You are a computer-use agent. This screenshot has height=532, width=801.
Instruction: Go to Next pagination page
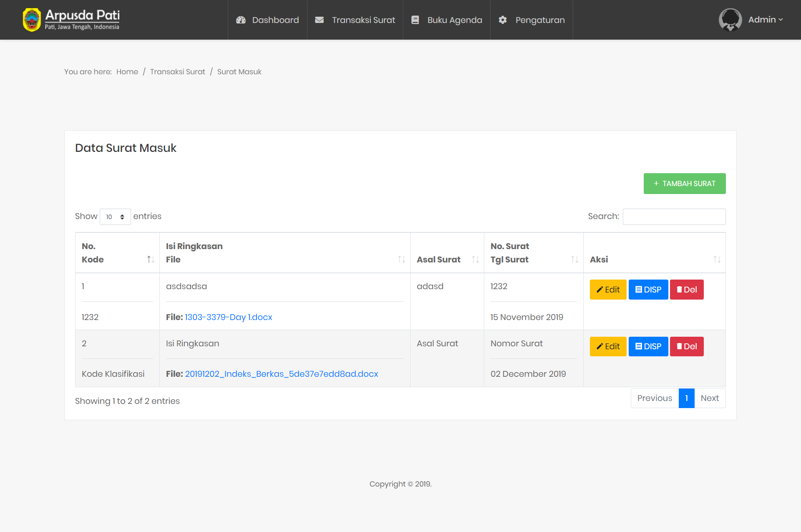tap(709, 398)
